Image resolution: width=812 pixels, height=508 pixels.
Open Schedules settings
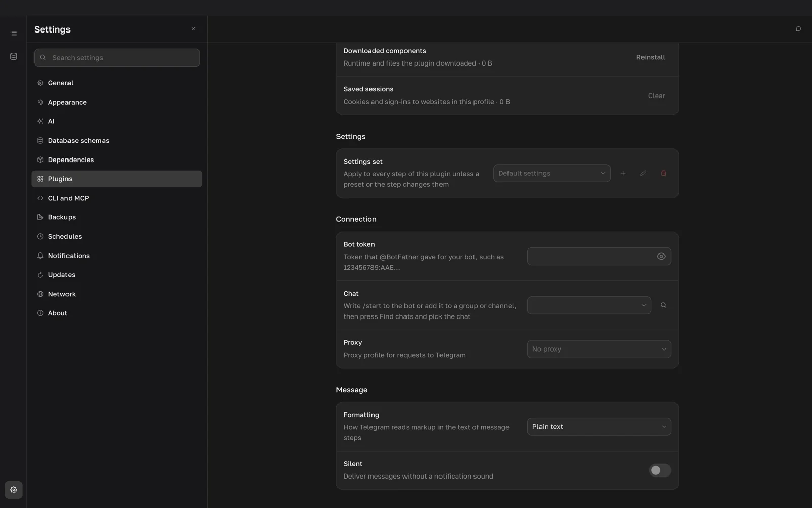[117, 236]
